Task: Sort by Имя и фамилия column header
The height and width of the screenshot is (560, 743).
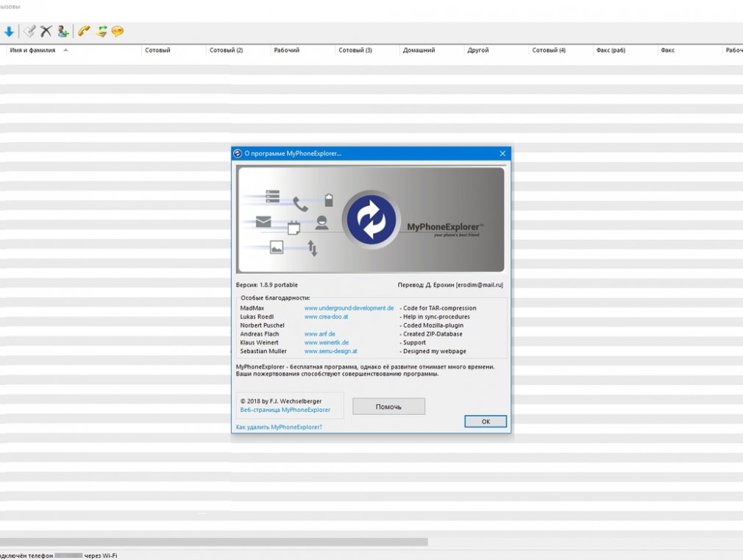Action: pos(33,50)
